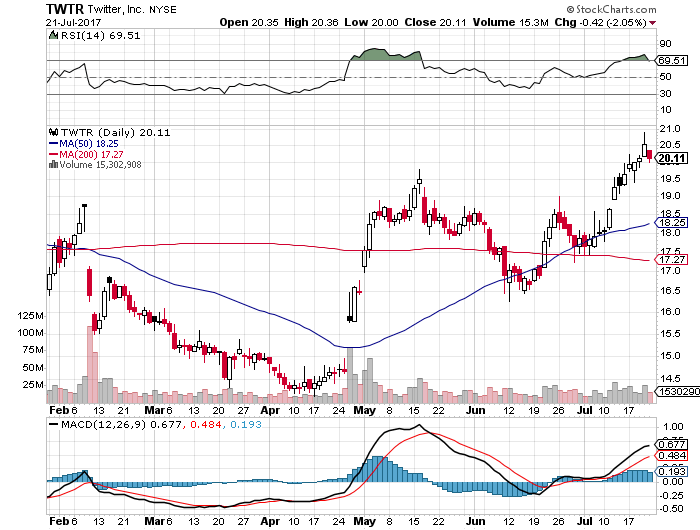Click the 1.00 level on MACD axis
This screenshot has height=530, width=700.
coord(673,427)
